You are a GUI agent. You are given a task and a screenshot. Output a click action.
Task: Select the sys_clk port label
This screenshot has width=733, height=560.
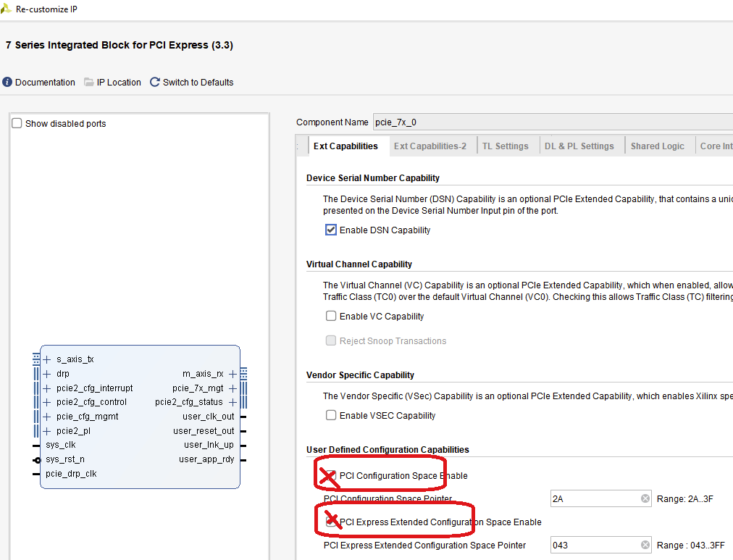pos(61,445)
